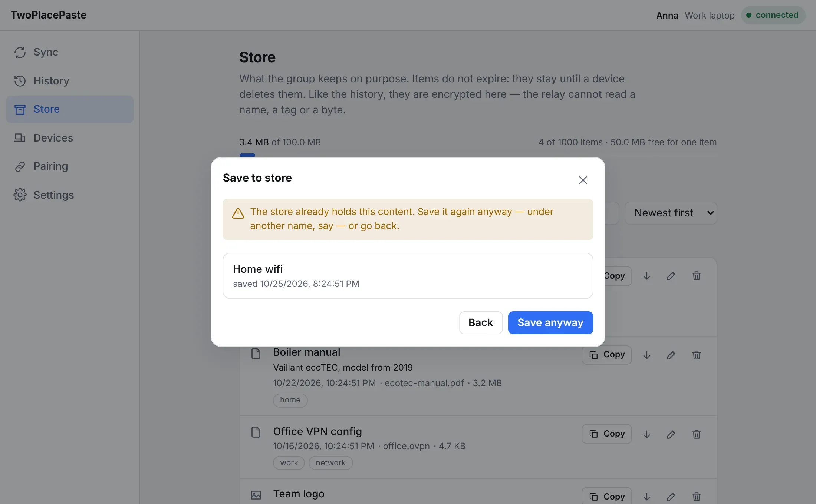Click the Office VPN config title
This screenshot has width=816, height=504.
tap(317, 431)
